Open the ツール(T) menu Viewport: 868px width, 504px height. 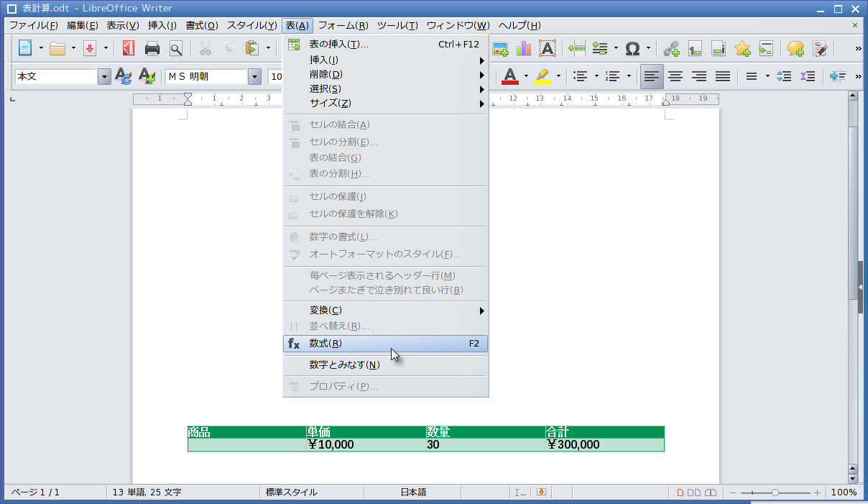coord(397,25)
